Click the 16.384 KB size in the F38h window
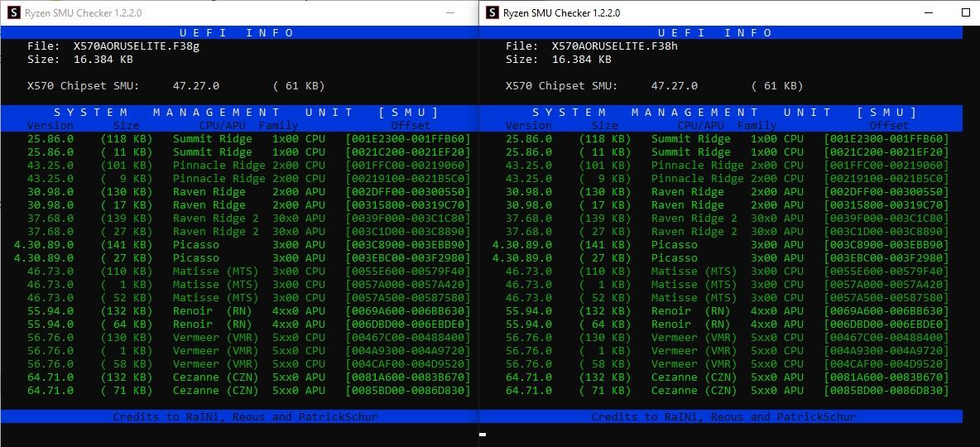This screenshot has height=447, width=980. pyautogui.click(x=582, y=60)
